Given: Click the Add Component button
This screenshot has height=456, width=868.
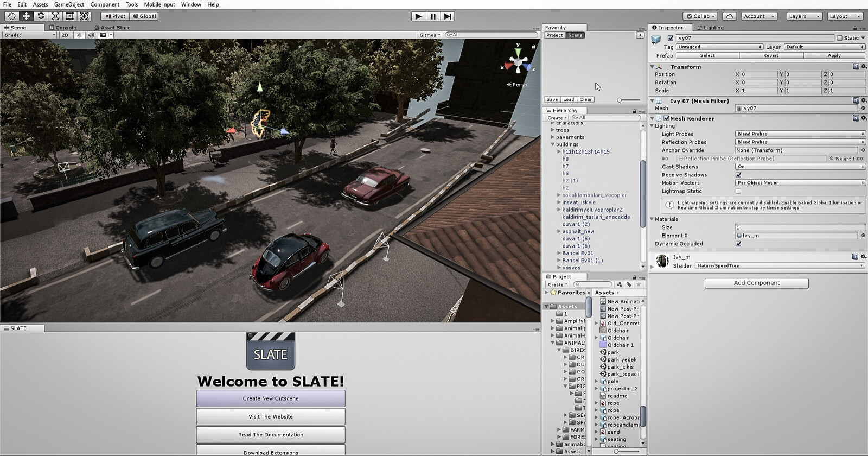Looking at the screenshot, I should [x=757, y=283].
